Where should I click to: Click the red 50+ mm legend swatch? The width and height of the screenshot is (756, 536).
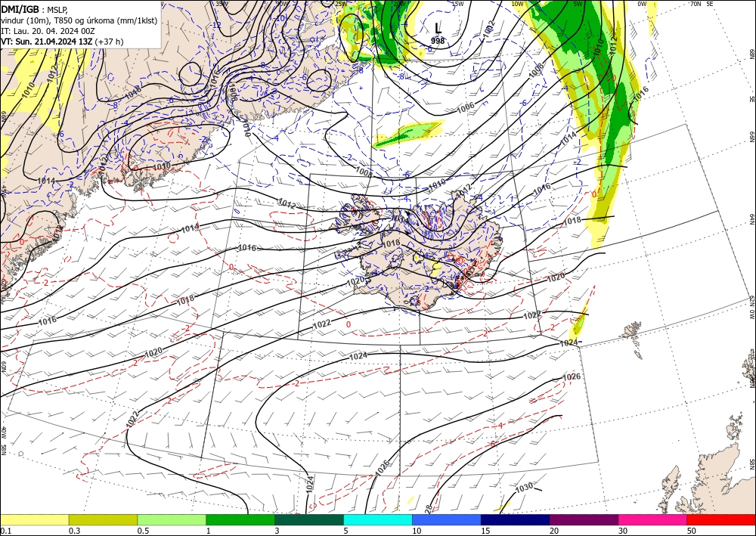coord(721,519)
